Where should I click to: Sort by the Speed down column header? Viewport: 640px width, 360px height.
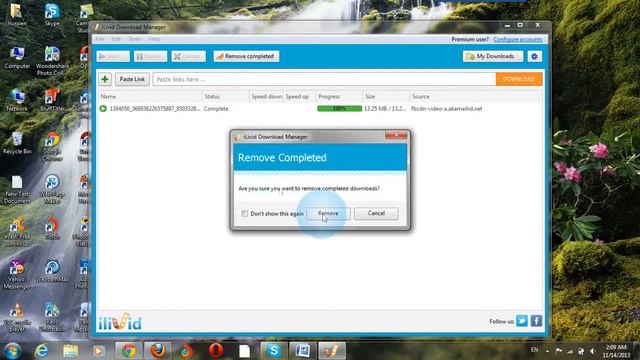pyautogui.click(x=266, y=97)
